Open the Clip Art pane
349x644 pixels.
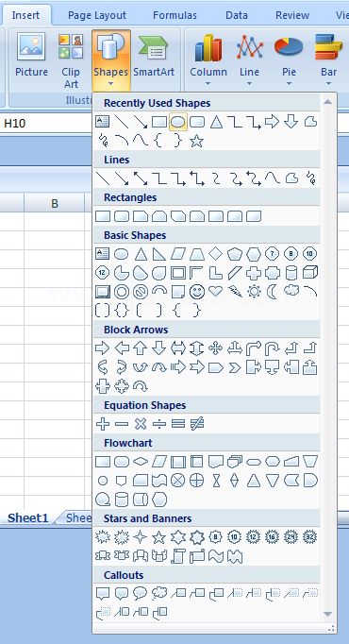point(71,60)
